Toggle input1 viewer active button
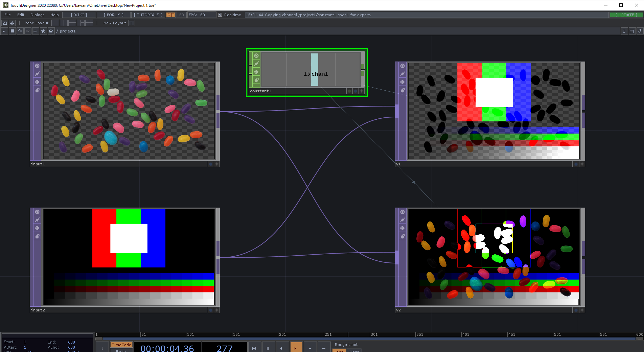The image size is (644, 352). coord(37,66)
